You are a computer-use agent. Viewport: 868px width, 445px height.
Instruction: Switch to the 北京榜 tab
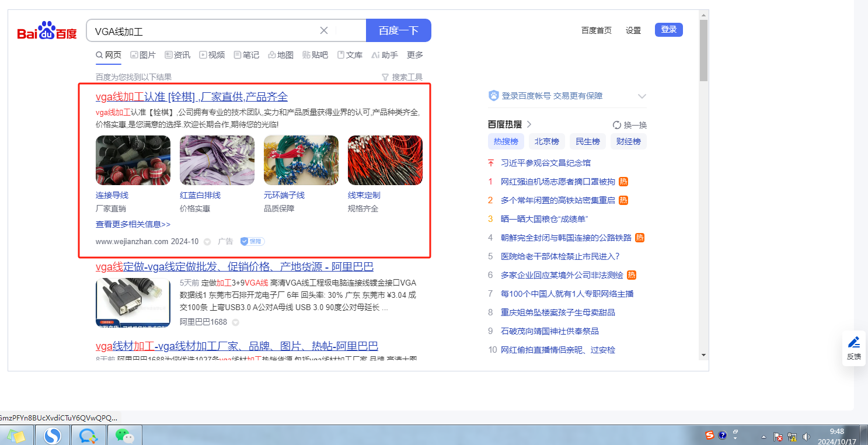(547, 141)
